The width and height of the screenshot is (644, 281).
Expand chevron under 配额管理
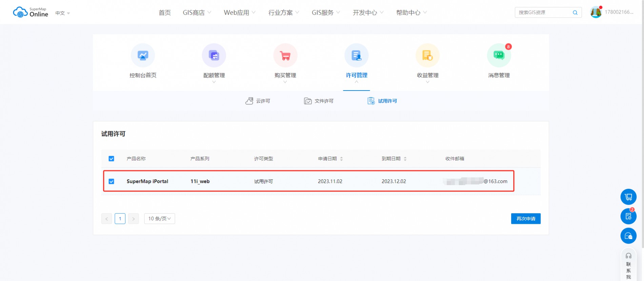(214, 82)
